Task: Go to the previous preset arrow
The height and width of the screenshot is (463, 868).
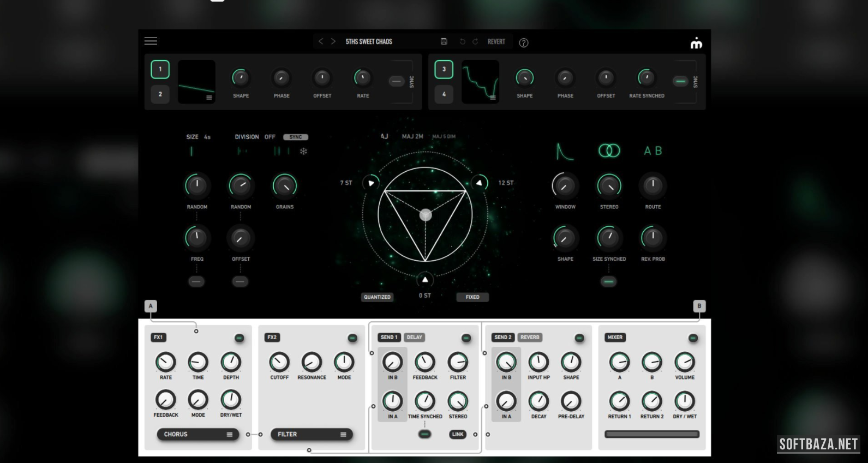Action: [321, 41]
